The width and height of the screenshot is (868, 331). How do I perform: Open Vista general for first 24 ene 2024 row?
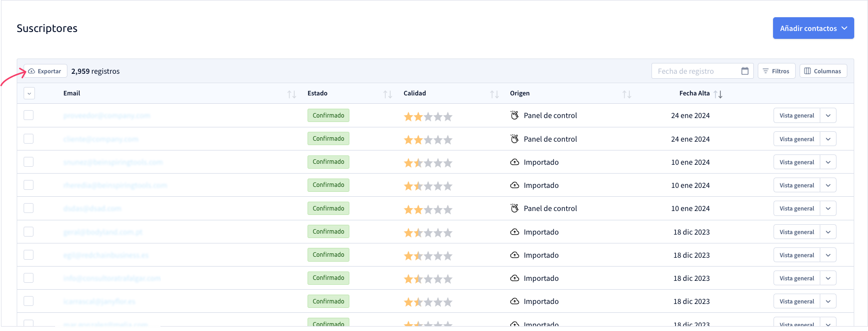pos(797,116)
